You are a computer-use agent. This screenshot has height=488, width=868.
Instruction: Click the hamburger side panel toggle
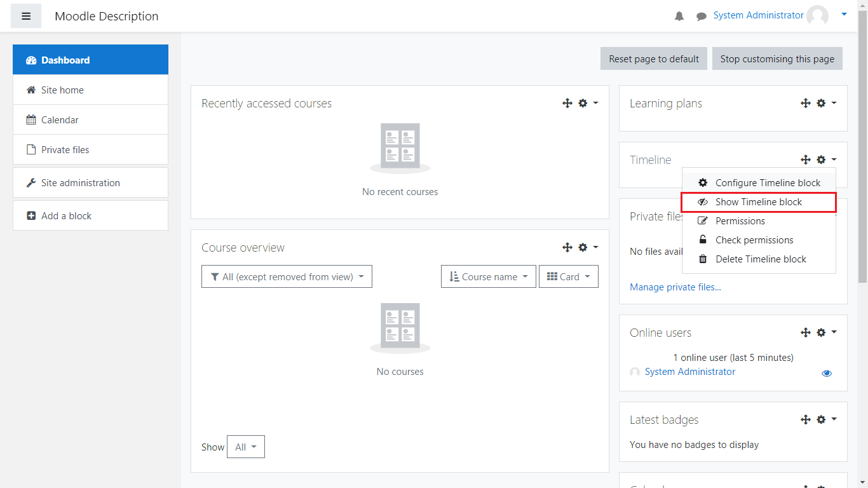(x=26, y=16)
